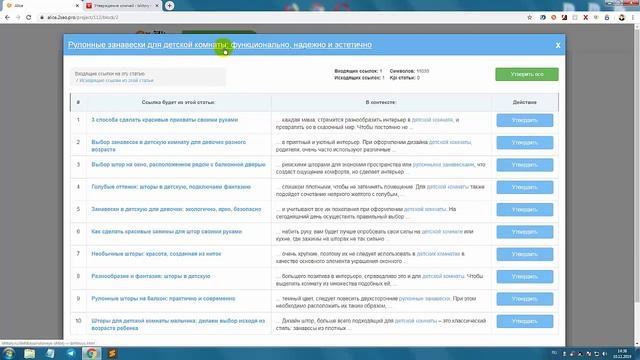Click 'рулонными занавесками' anchor in row 3 context
640x360 pixels.
[443, 164]
